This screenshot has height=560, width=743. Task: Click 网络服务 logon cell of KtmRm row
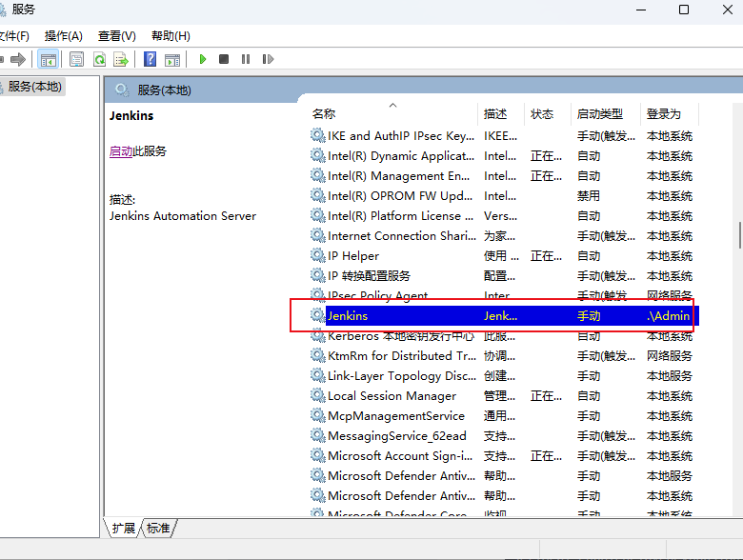pos(670,356)
